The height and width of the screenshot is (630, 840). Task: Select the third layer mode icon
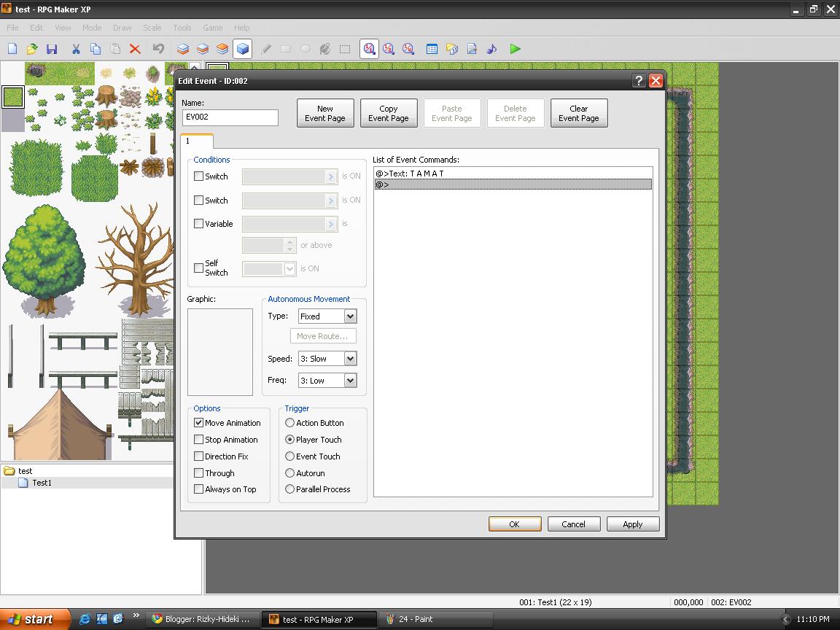[x=222, y=50]
